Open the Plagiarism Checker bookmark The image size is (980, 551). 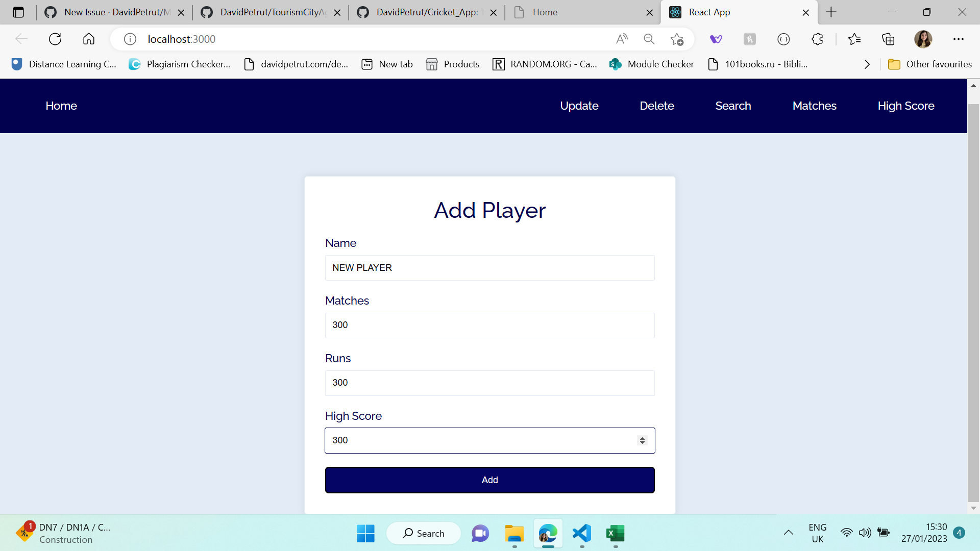point(179,64)
